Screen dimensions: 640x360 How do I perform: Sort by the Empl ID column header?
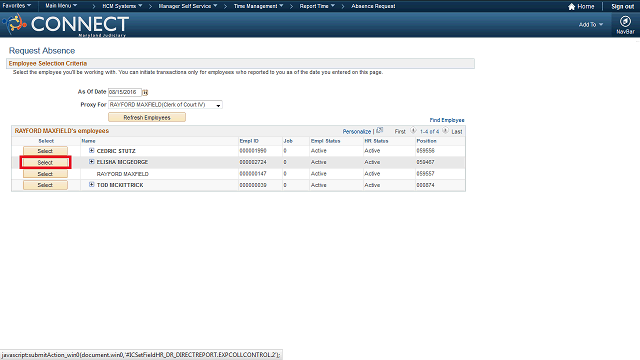pos(249,141)
